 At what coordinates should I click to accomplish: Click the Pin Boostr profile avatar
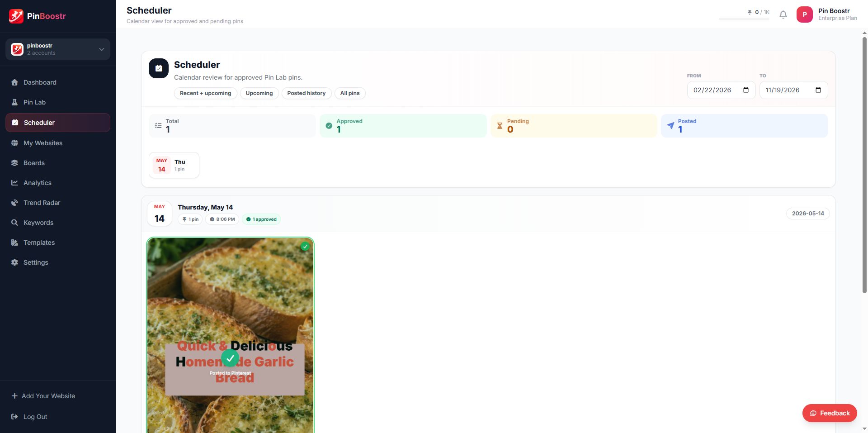point(804,14)
